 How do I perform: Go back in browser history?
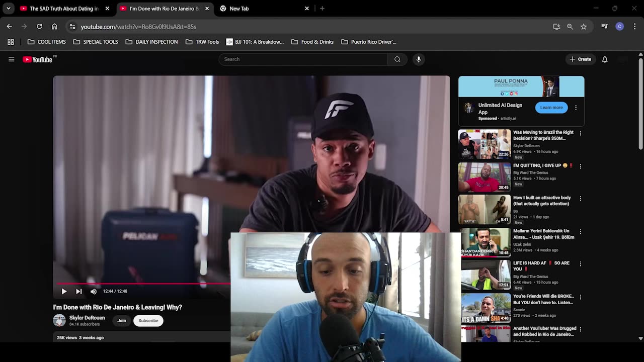(x=9, y=27)
